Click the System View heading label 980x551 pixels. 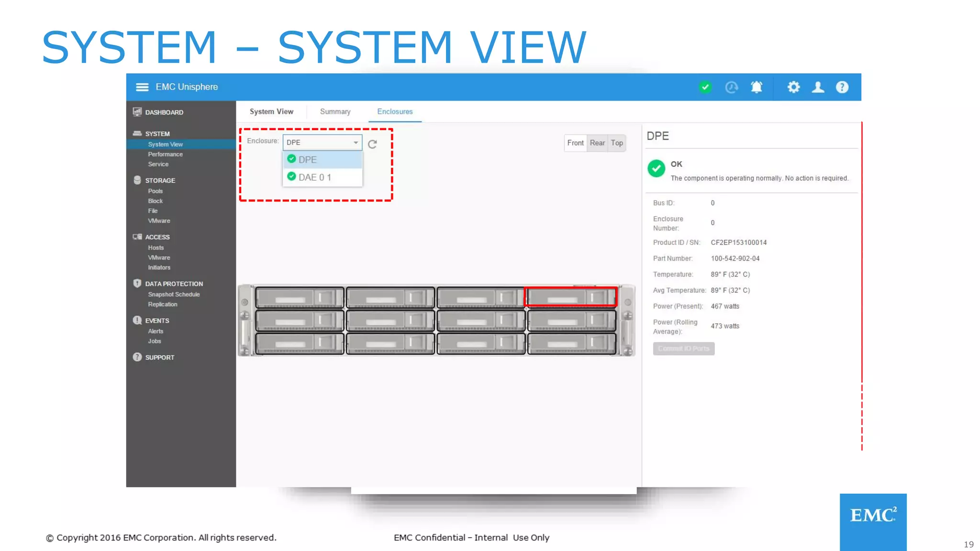click(x=271, y=111)
